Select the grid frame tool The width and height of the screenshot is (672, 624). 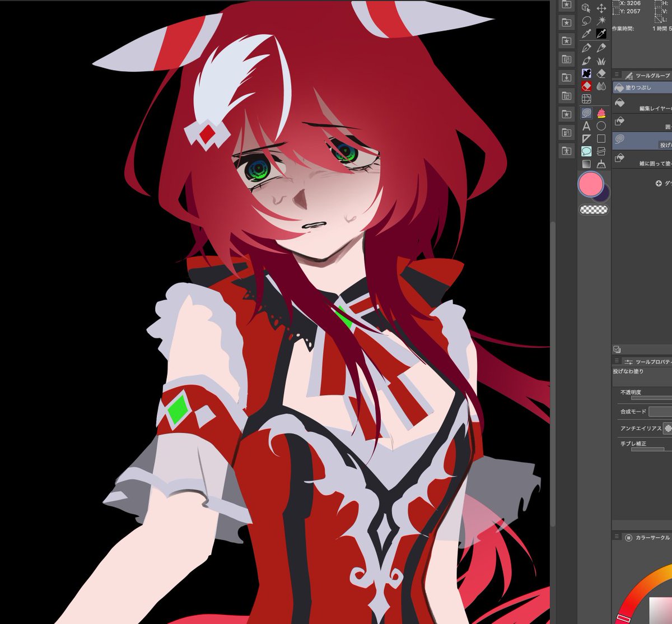[x=586, y=100]
